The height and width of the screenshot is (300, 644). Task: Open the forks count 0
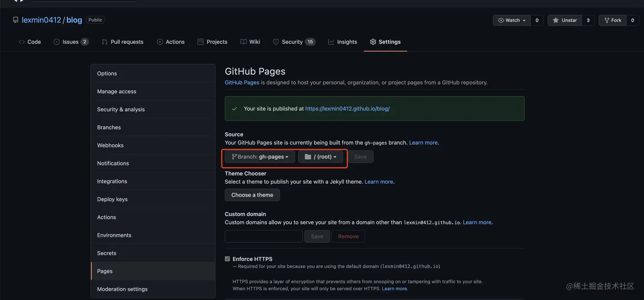(x=632, y=20)
